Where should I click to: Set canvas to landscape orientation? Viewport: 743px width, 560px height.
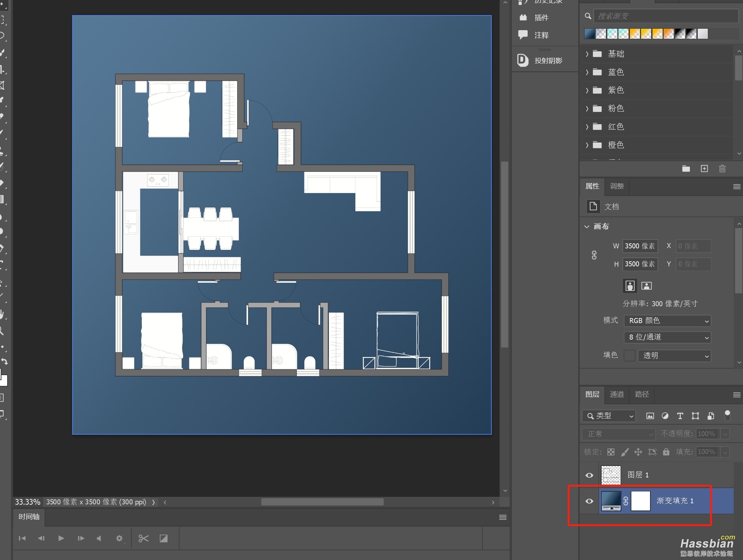tap(646, 286)
